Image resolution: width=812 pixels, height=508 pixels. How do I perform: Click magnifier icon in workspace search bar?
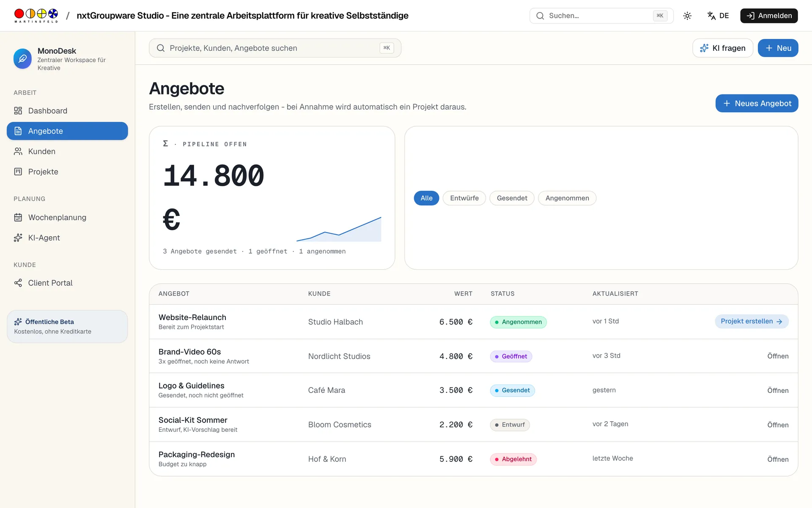tap(161, 48)
